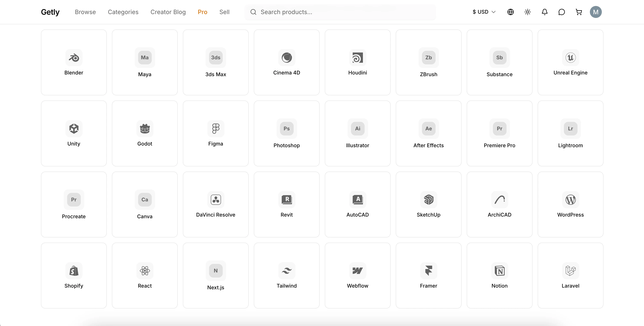Open the Webflow card

point(358,276)
